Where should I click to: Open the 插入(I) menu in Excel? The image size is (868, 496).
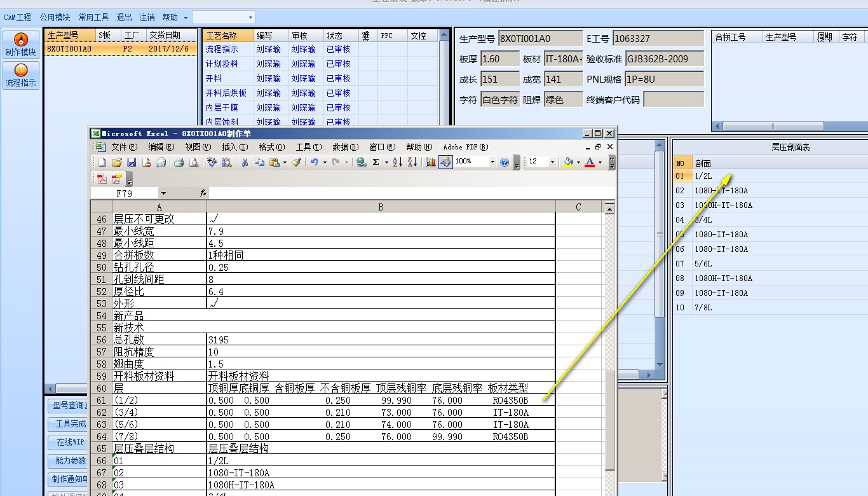click(x=236, y=147)
